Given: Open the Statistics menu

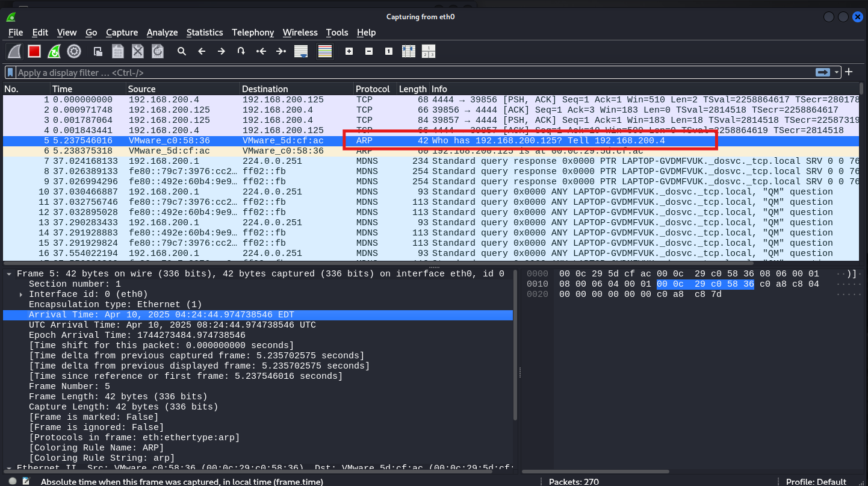Looking at the screenshot, I should pyautogui.click(x=205, y=33).
